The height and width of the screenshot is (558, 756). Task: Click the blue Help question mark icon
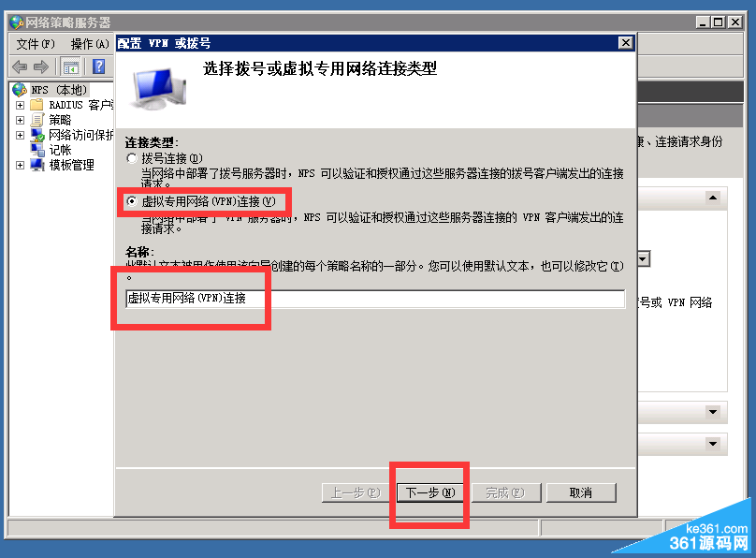pyautogui.click(x=98, y=66)
